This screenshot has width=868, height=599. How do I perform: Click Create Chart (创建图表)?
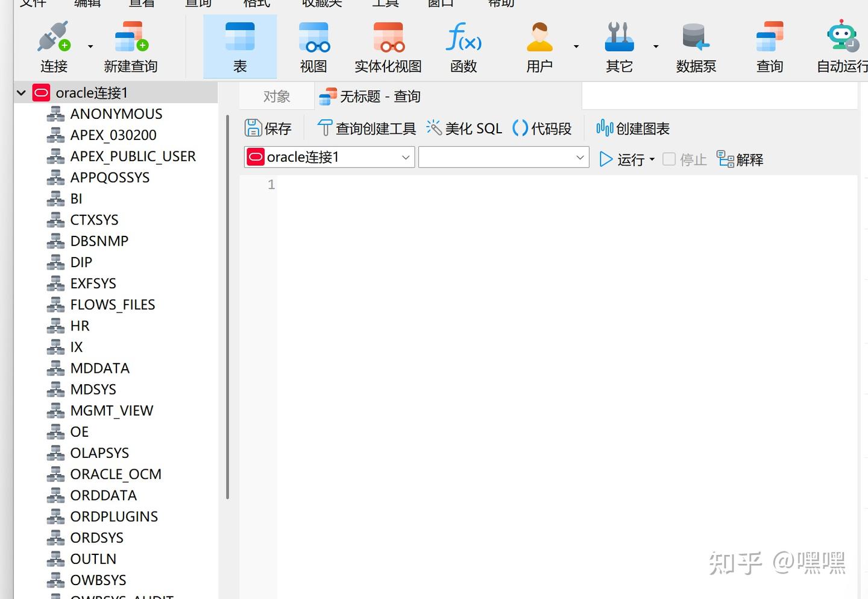(633, 128)
